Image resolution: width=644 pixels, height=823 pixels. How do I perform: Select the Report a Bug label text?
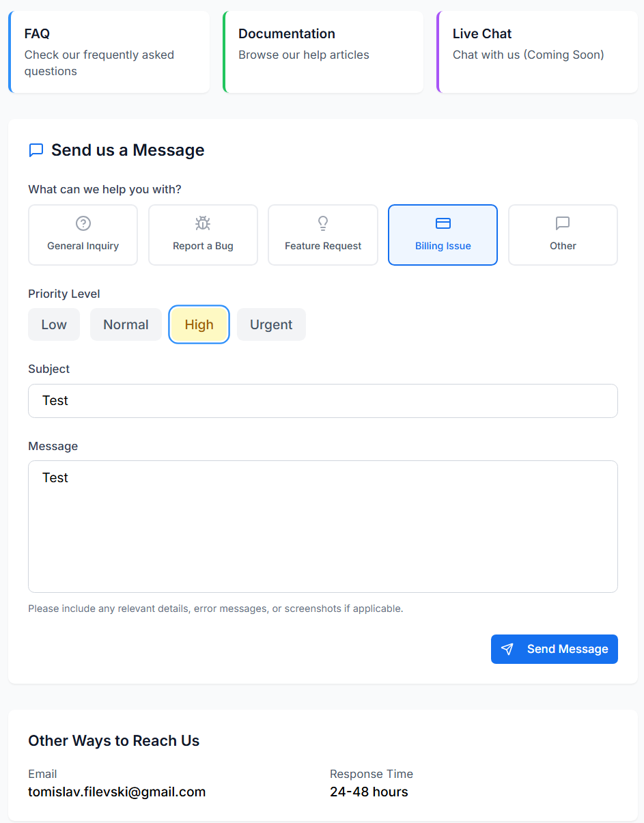(x=203, y=246)
